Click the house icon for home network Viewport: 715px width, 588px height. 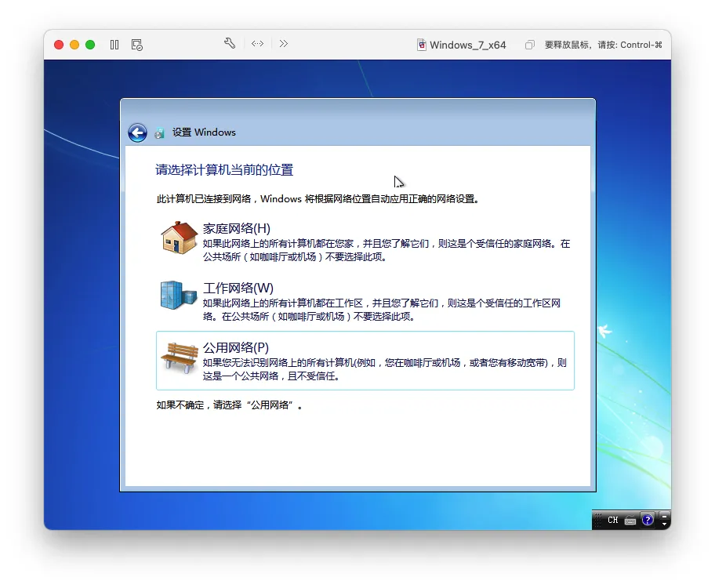[180, 238]
